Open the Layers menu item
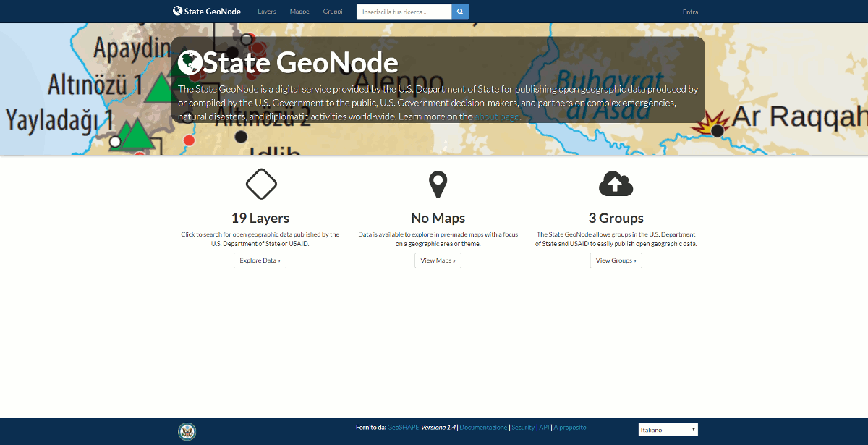 click(x=267, y=12)
